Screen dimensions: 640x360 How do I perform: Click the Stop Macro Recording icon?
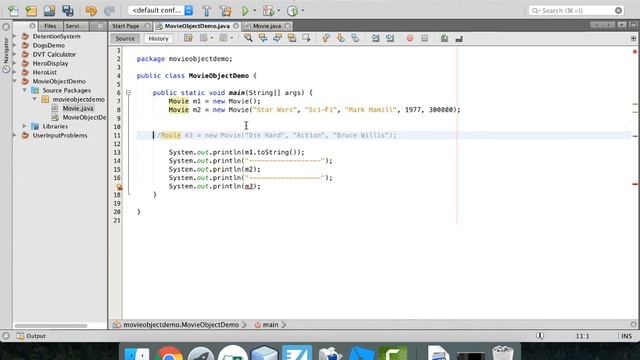click(424, 38)
